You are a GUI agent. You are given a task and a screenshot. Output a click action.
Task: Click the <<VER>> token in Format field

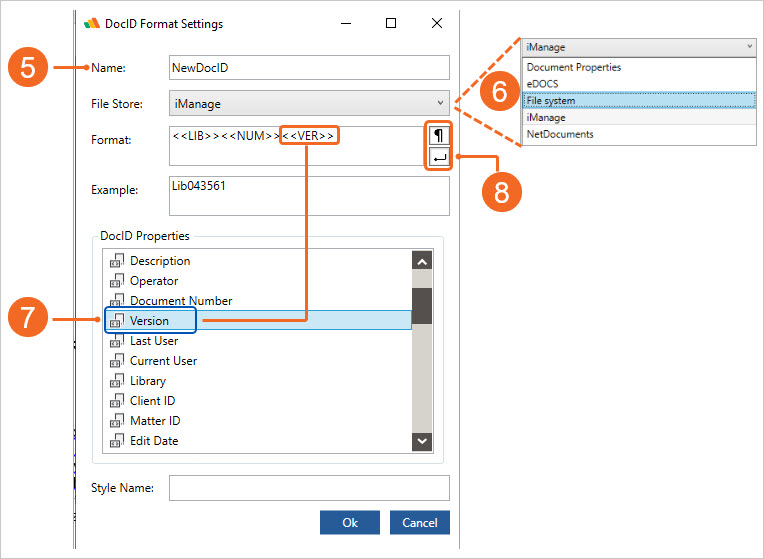tap(308, 135)
